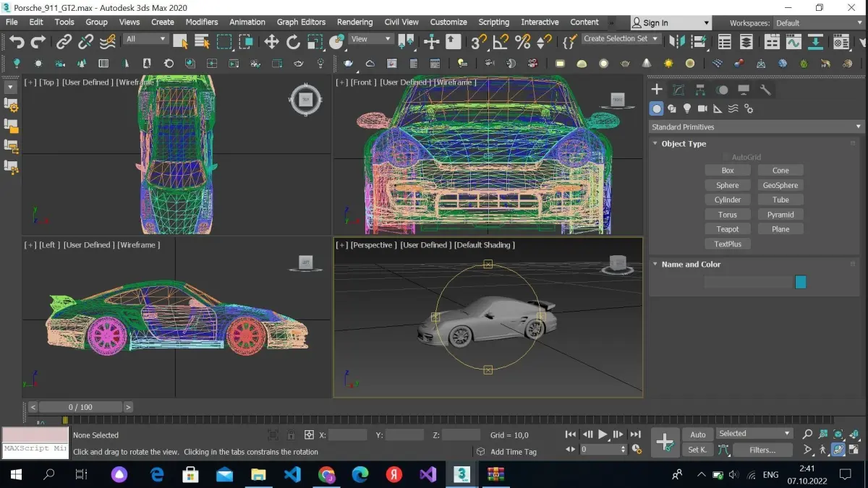Toggle the 3D Snaps icon

[x=478, y=42]
